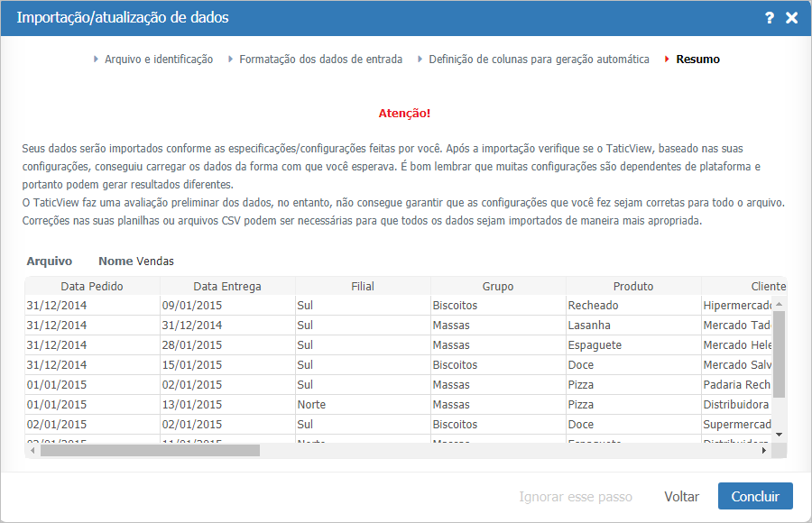The width and height of the screenshot is (812, 523).
Task: Click Ignorar esse passo link
Action: click(576, 497)
